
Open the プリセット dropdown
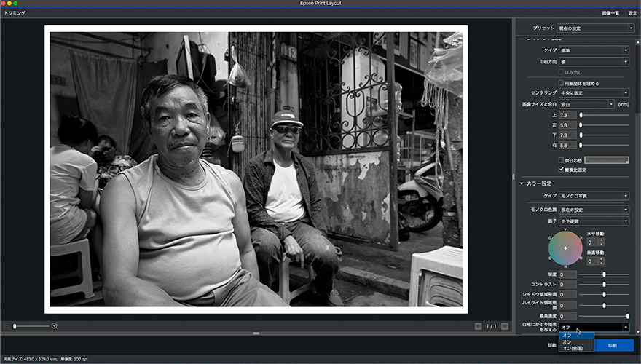[590, 28]
